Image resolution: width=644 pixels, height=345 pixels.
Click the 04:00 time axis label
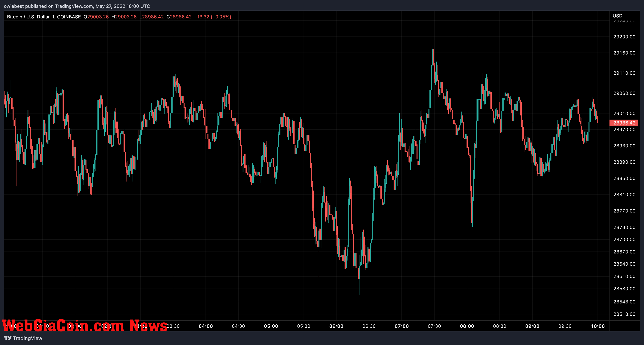tap(206, 326)
